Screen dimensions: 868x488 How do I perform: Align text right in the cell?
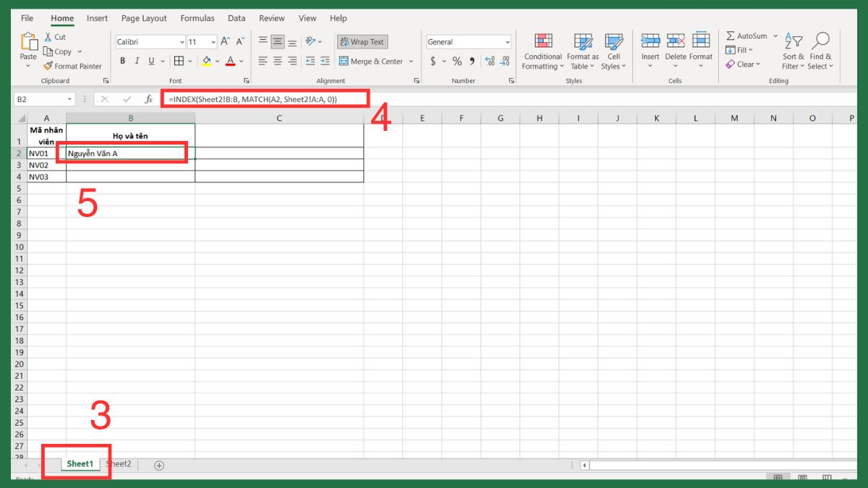[x=291, y=61]
